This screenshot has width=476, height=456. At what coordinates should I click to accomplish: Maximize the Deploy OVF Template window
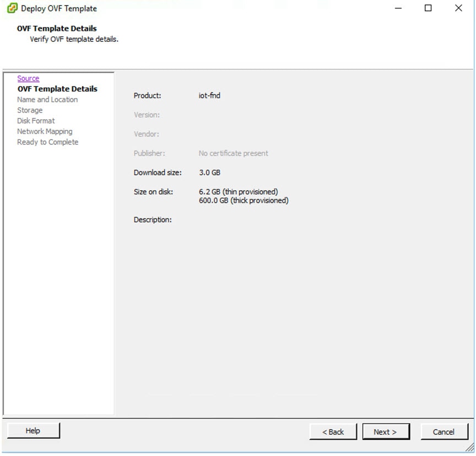point(428,8)
